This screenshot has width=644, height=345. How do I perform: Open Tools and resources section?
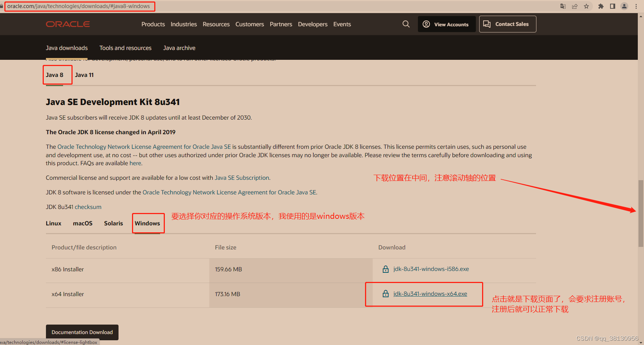coord(125,48)
